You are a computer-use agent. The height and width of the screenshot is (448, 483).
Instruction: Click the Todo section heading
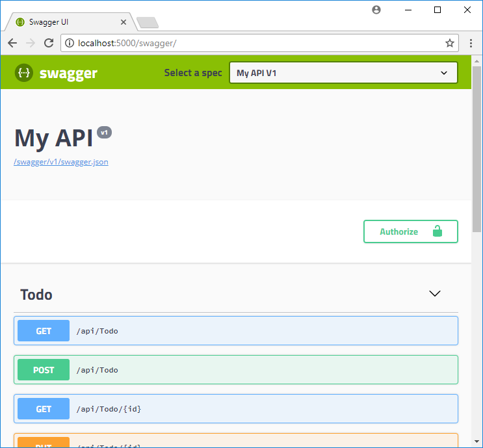[x=36, y=295]
